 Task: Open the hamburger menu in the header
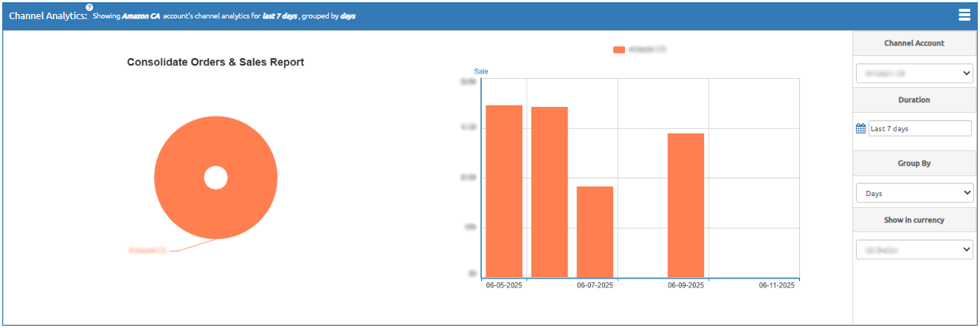(x=964, y=15)
